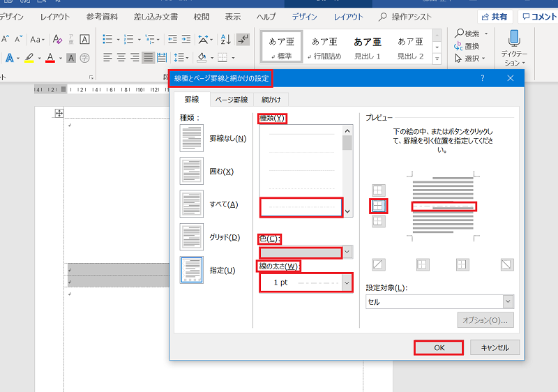
Task: Click the bullet list icon
Action: click(x=107, y=39)
